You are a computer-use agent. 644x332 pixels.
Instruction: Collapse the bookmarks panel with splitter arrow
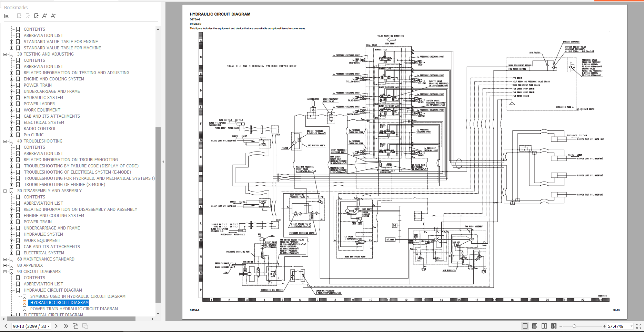(163, 162)
